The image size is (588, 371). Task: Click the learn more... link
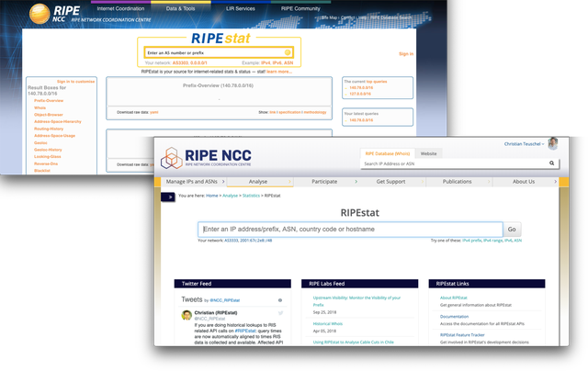click(x=279, y=72)
